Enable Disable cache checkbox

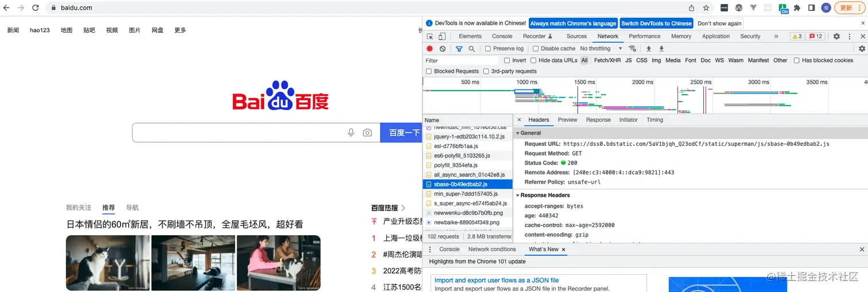[x=536, y=49]
